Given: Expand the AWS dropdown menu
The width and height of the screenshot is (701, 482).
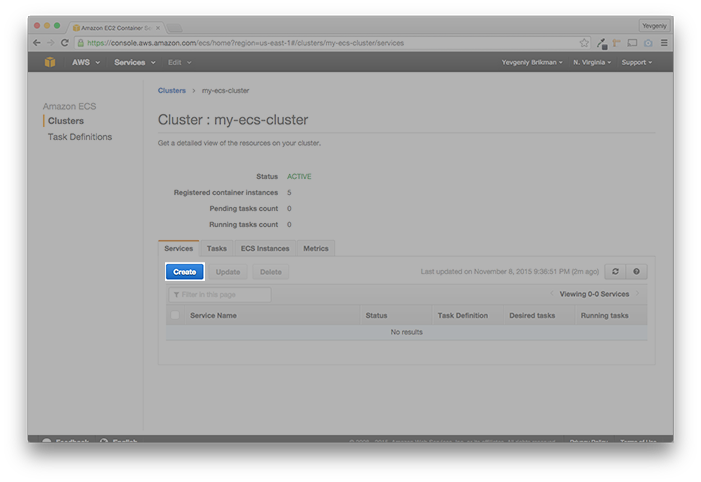Looking at the screenshot, I should [x=85, y=62].
